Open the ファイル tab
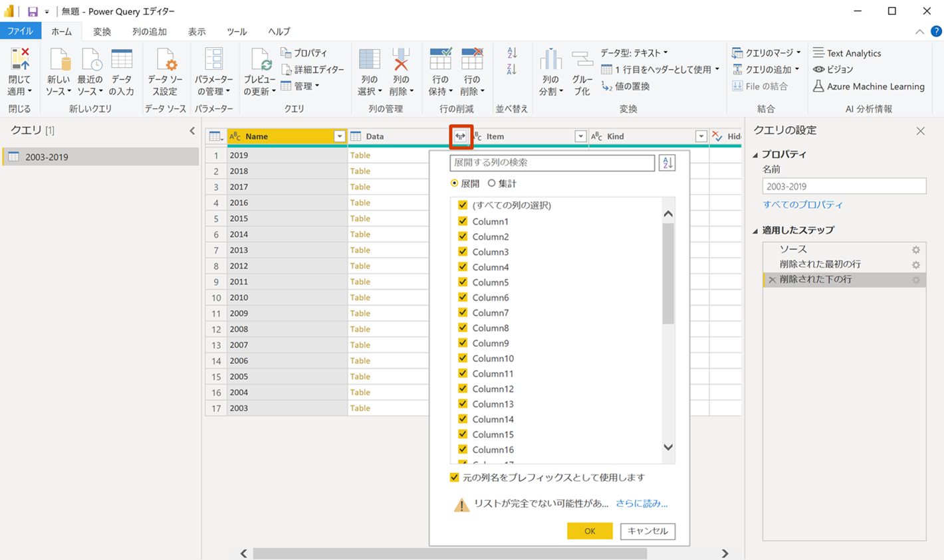This screenshot has width=944, height=560. [x=21, y=31]
